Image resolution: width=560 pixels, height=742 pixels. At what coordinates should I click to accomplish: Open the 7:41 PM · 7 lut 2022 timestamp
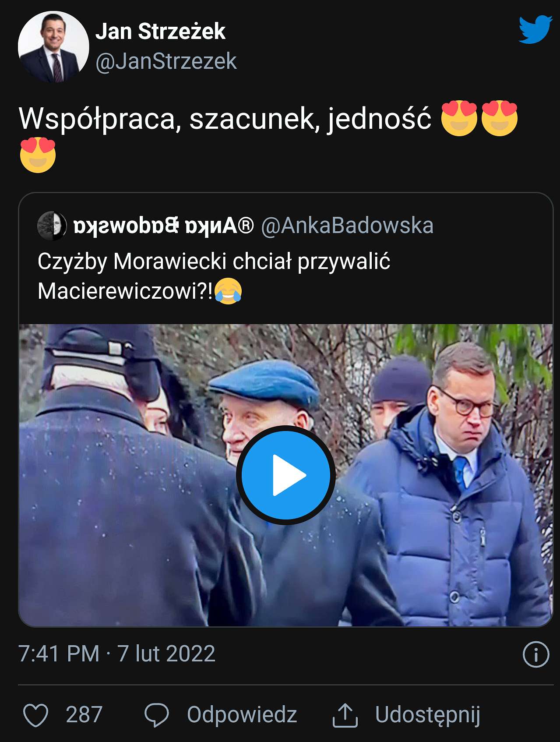(x=117, y=654)
